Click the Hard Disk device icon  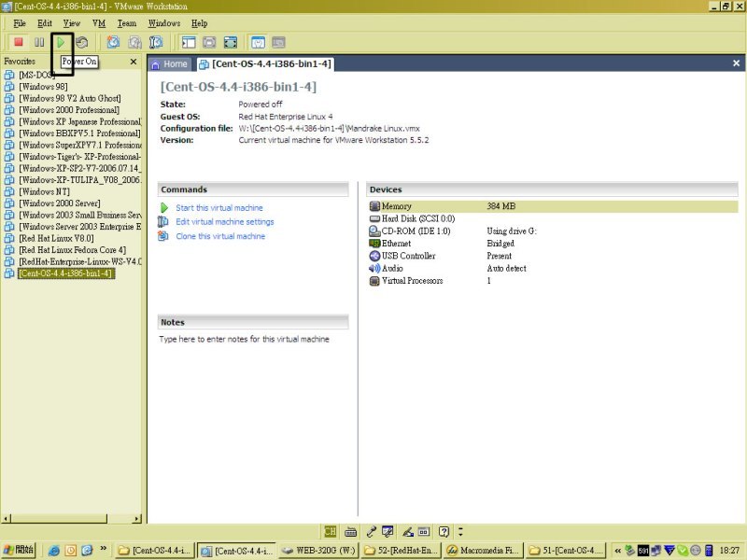[375, 218]
